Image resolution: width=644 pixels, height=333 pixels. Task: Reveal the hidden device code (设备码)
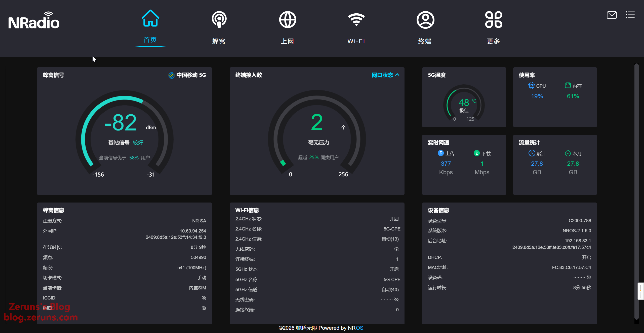[x=589, y=277]
